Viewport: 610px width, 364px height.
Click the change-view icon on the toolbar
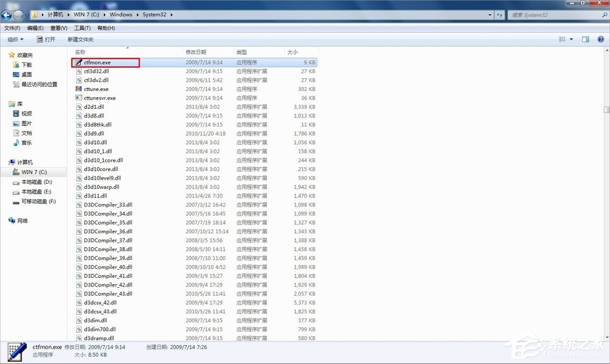pyautogui.click(x=562, y=39)
